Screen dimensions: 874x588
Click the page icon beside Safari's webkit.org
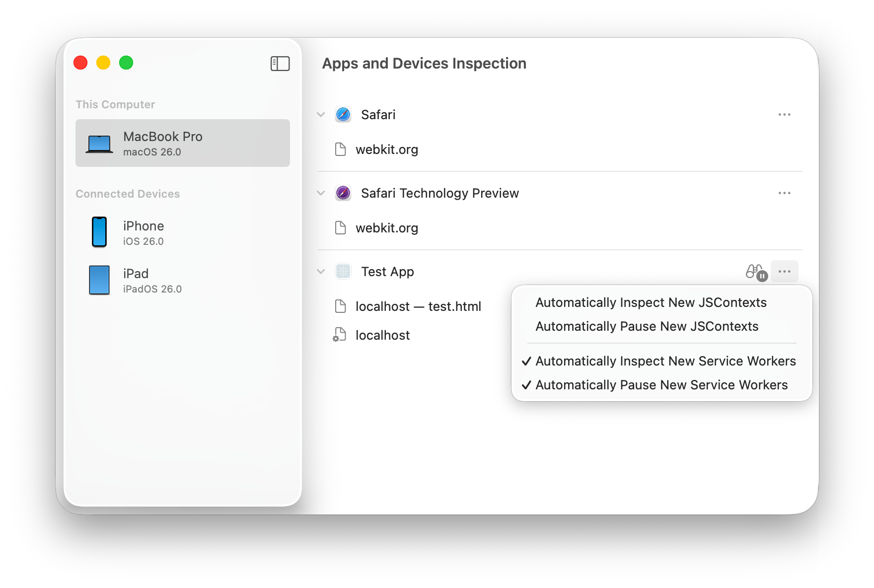coord(341,149)
